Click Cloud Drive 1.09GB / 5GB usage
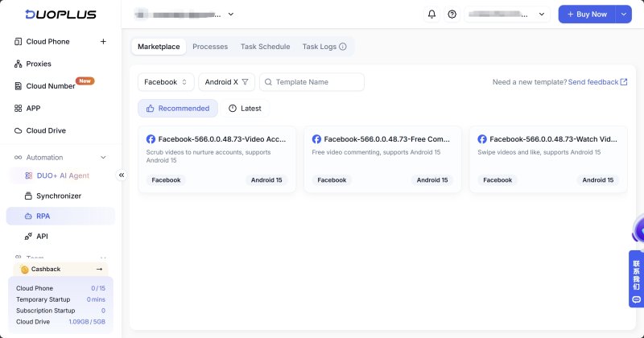 click(x=87, y=322)
